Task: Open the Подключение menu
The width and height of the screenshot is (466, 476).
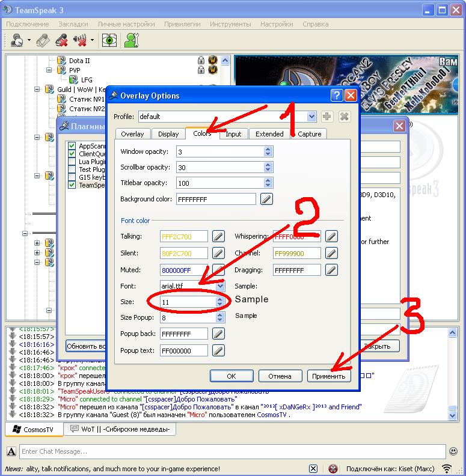Action: [28, 24]
